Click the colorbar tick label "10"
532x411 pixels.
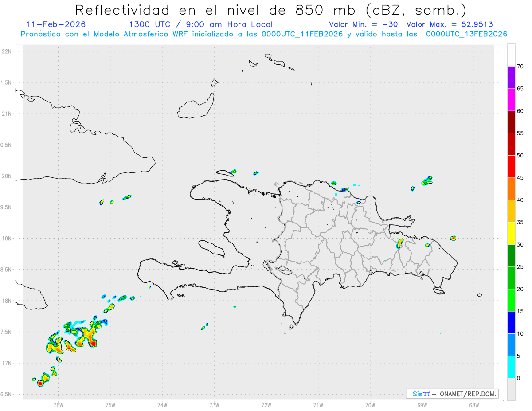520,334
